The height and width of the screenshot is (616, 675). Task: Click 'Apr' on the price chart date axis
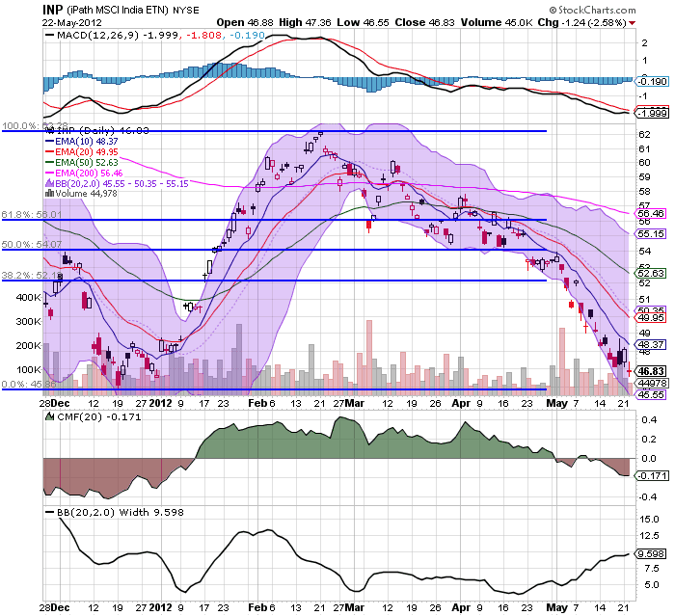[x=461, y=403]
